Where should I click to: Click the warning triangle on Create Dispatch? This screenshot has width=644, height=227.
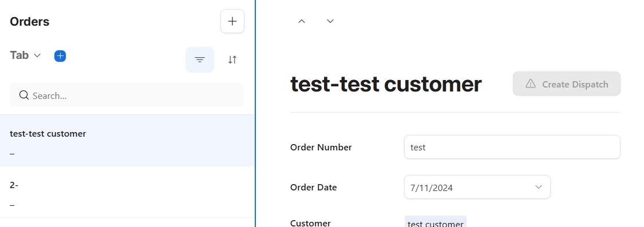(531, 83)
